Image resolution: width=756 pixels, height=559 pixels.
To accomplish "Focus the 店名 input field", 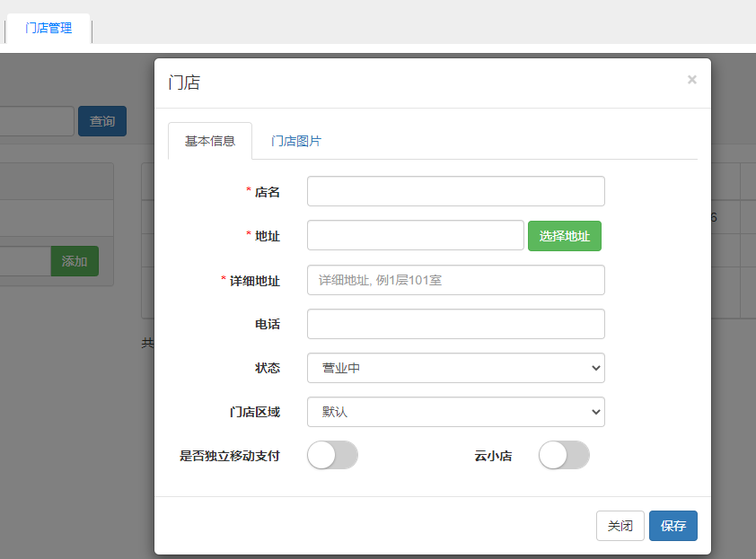I will tap(455, 191).
